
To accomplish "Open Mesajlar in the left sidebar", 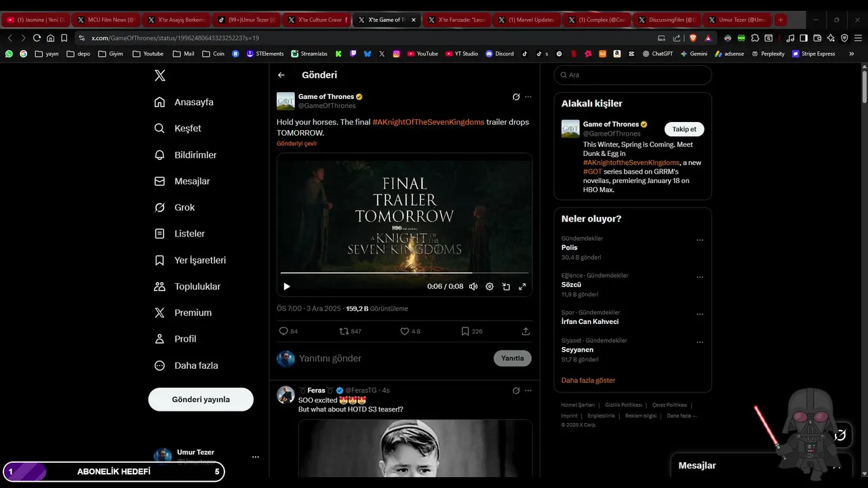I will tap(182, 181).
